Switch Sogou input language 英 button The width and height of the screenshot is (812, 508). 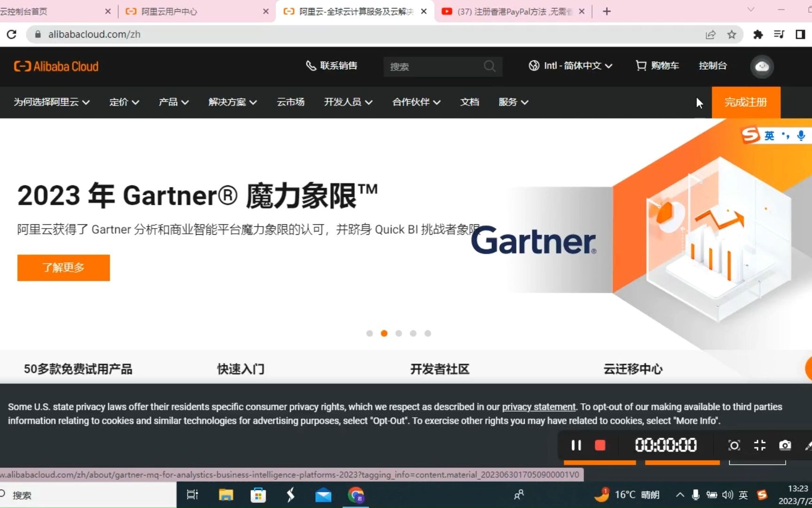(769, 135)
